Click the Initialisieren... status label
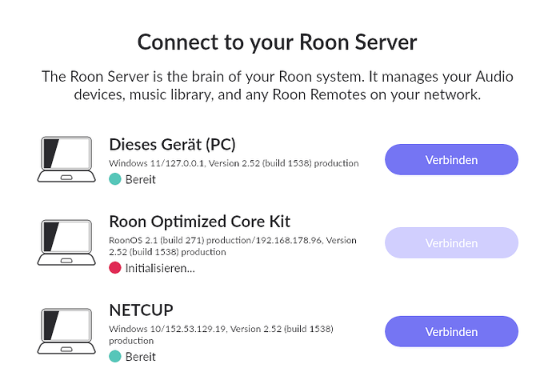 160,268
